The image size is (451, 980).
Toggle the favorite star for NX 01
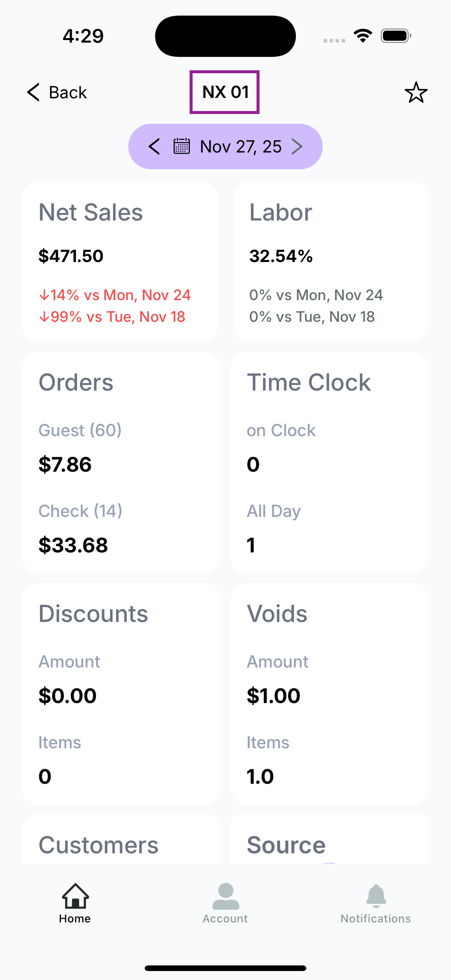[415, 92]
